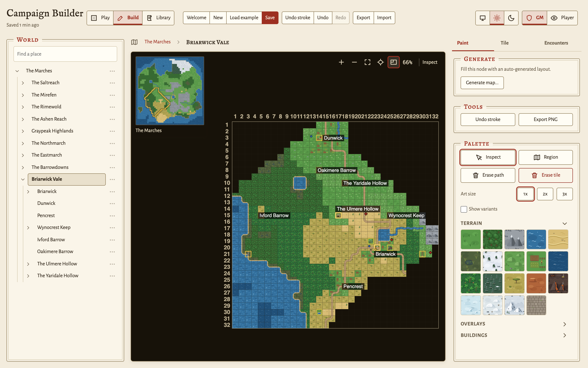The height and width of the screenshot is (368, 588).
Task: Select the volcano lava terrain tile
Action: coord(558,283)
